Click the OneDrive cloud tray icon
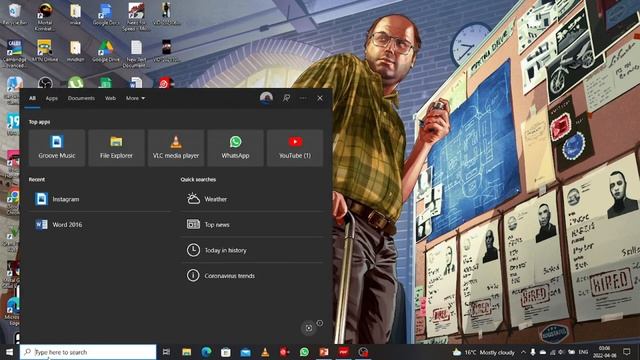Screen dimensions: 640x360 [543, 352]
